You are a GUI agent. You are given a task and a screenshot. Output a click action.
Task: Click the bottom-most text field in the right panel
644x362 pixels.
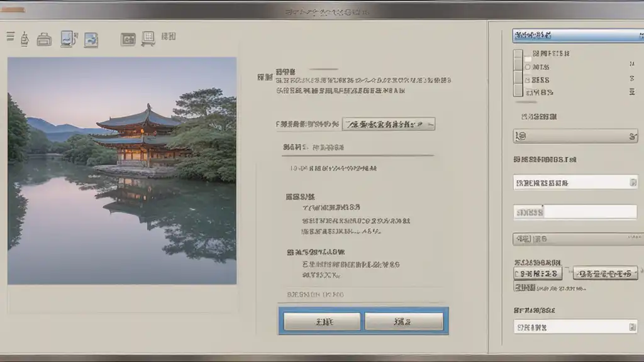pyautogui.click(x=575, y=327)
